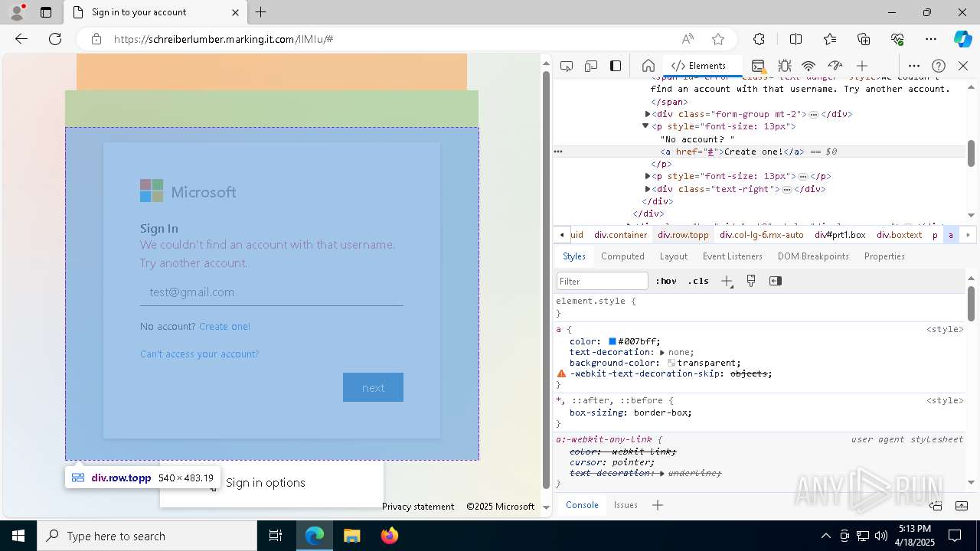Expand the div class text-right node
Image resolution: width=980 pixels, height=551 pixels.
[x=648, y=189]
